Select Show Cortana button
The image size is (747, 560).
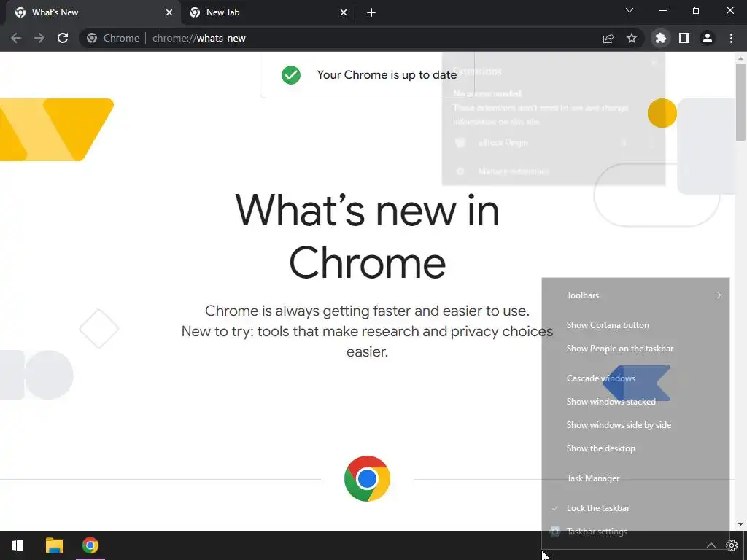[635, 325]
